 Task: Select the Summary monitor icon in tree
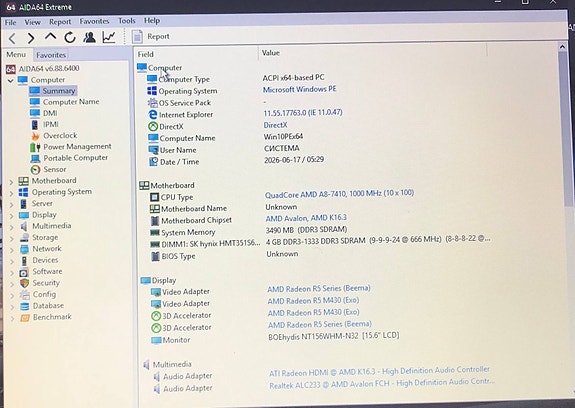35,91
